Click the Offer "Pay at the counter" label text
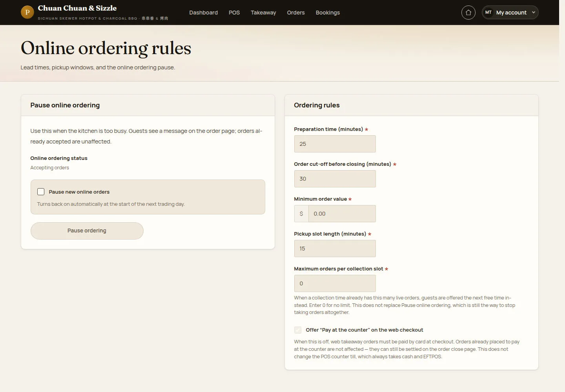The height and width of the screenshot is (392, 565). click(365, 330)
